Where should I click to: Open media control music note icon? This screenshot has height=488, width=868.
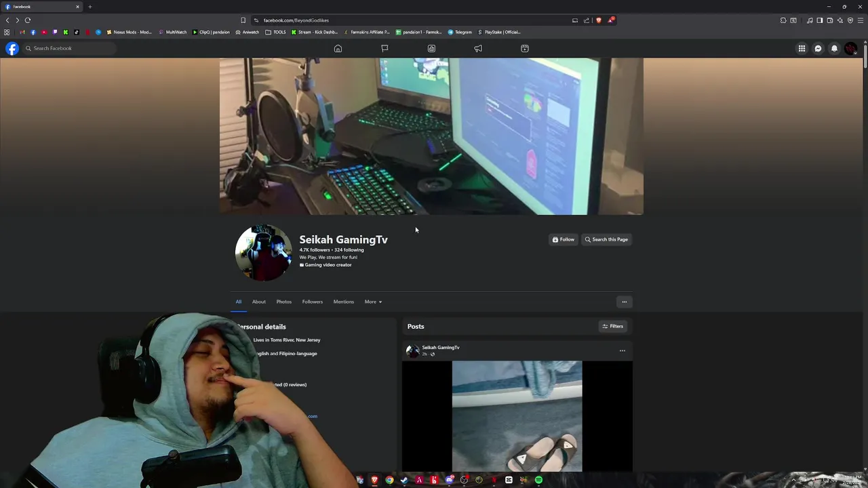click(810, 20)
